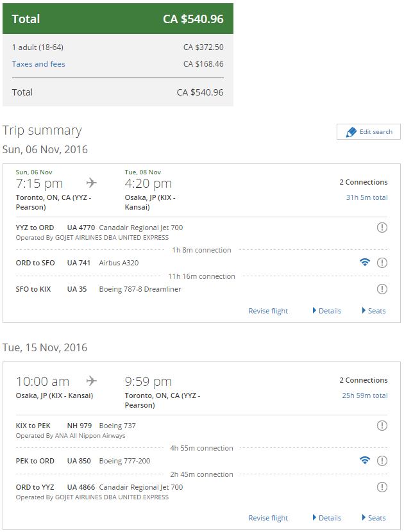Image resolution: width=404 pixels, height=532 pixels.
Task: Click info icon for KIX to PEK flight NH 979
Action: coord(382,426)
